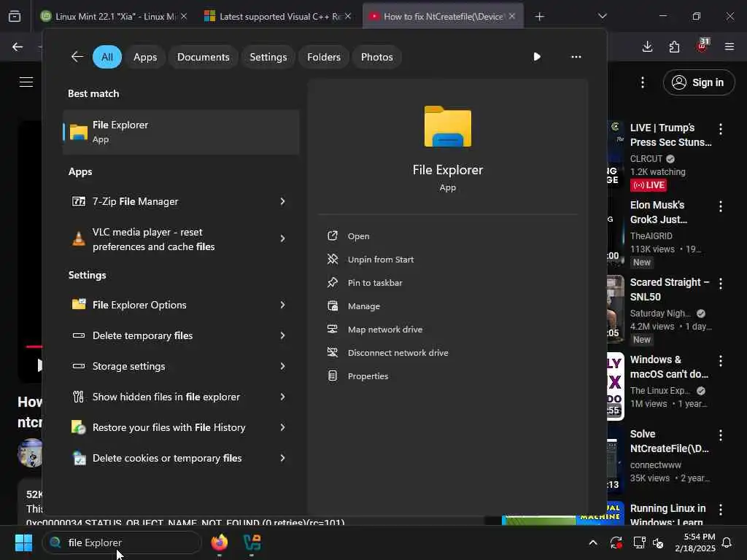747x560 pixels.
Task: Open LIVE Trump's Press Sec video
Action: click(x=671, y=135)
